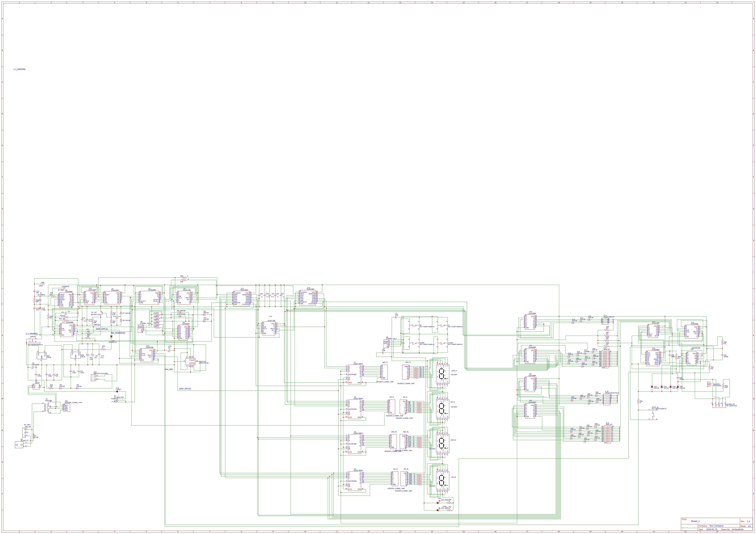Image resolution: width=756 pixels, height=534 pixels.
Task: Edit the Sheet_1 title text
Action: 696,521
